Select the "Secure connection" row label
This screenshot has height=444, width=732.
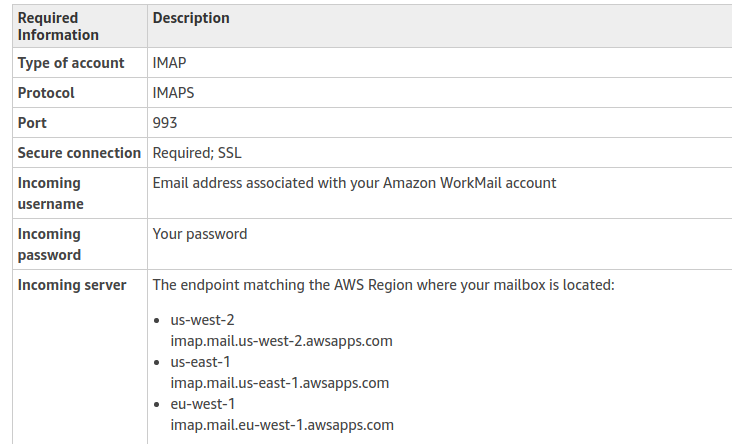(x=79, y=153)
